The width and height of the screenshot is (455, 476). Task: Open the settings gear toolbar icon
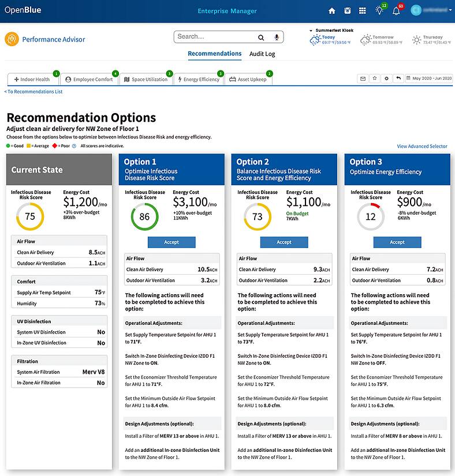[386, 78]
